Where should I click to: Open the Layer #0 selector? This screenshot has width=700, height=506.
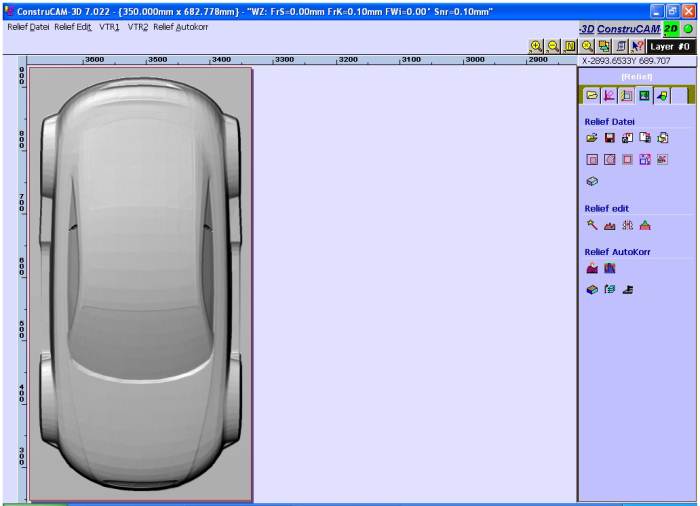[670, 46]
